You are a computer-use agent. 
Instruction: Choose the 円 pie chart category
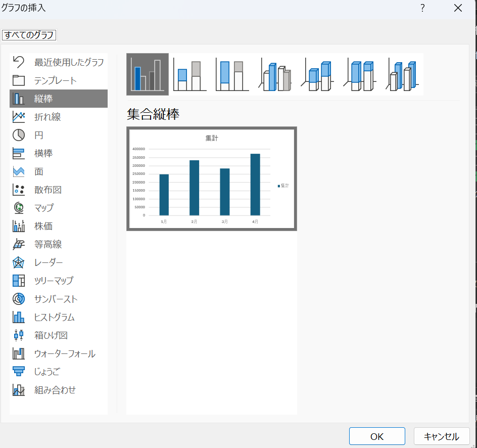38,135
